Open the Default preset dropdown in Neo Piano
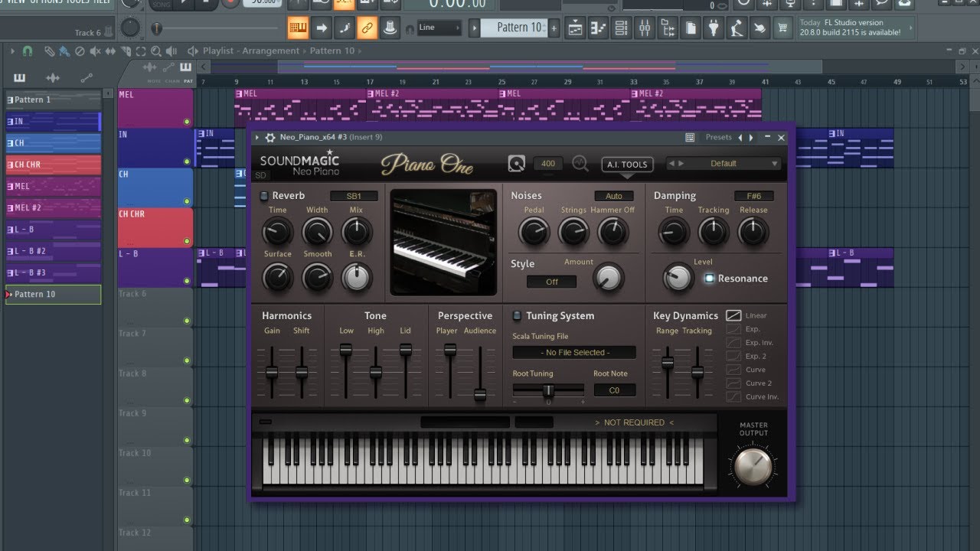The height and width of the screenshot is (551, 980). 724,163
